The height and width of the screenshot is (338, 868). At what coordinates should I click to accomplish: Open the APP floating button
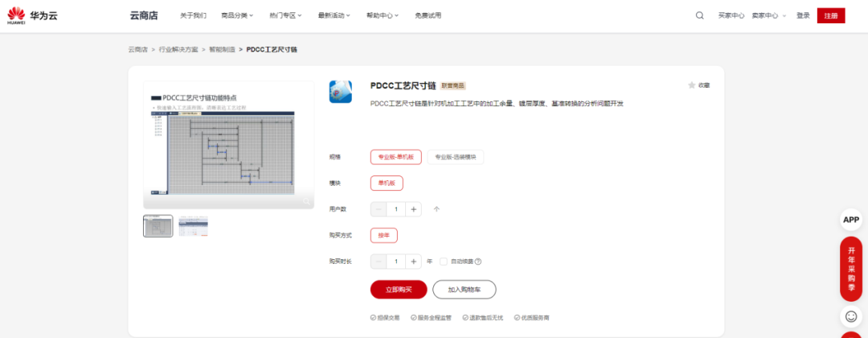pyautogui.click(x=851, y=220)
